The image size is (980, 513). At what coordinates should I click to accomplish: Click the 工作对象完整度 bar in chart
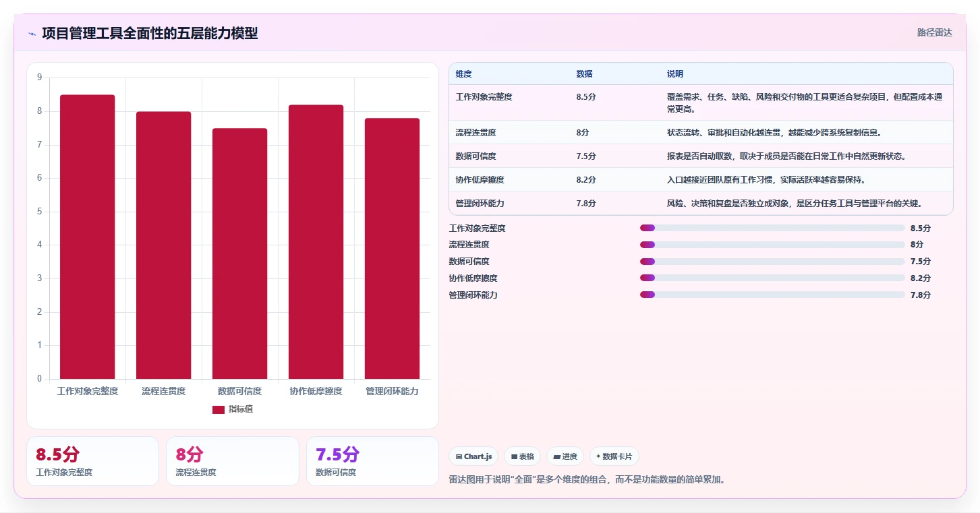(88, 237)
